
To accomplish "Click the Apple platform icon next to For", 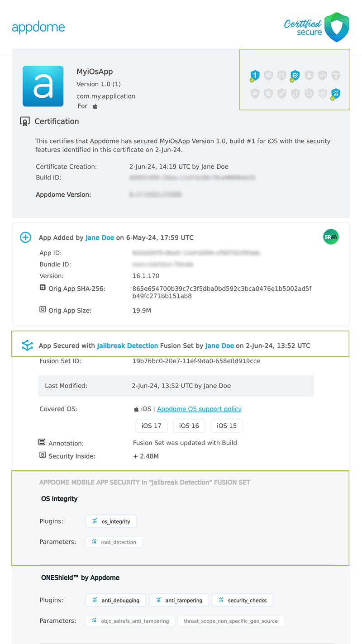I will 94,106.
